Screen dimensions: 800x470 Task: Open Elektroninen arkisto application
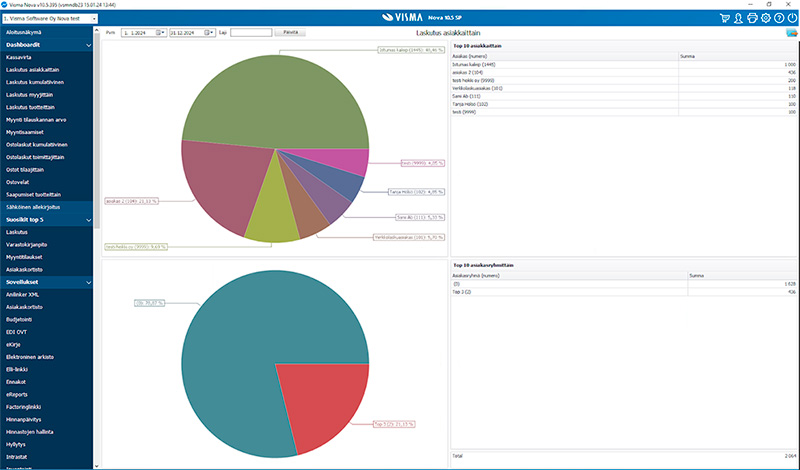pos(30,357)
